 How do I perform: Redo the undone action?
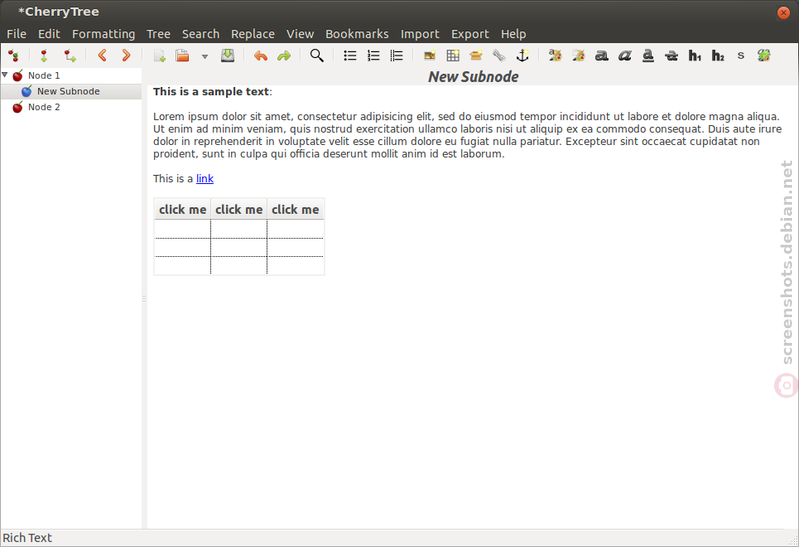284,56
